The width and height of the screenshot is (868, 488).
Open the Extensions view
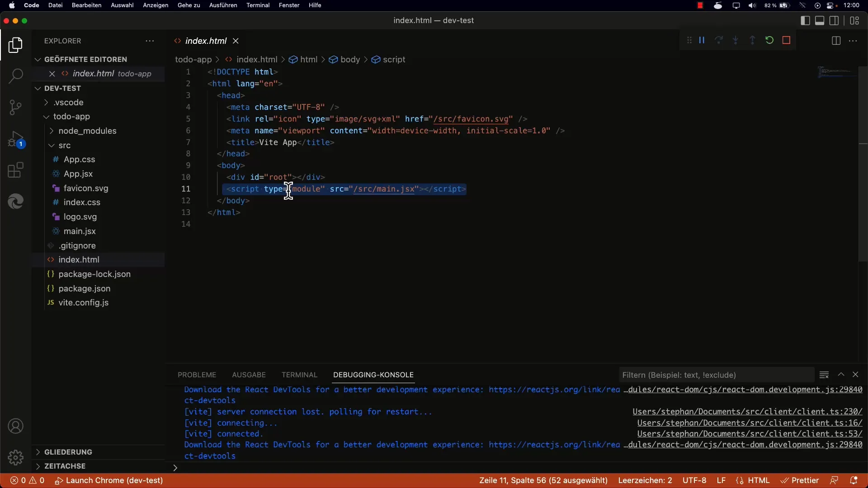[x=15, y=170]
